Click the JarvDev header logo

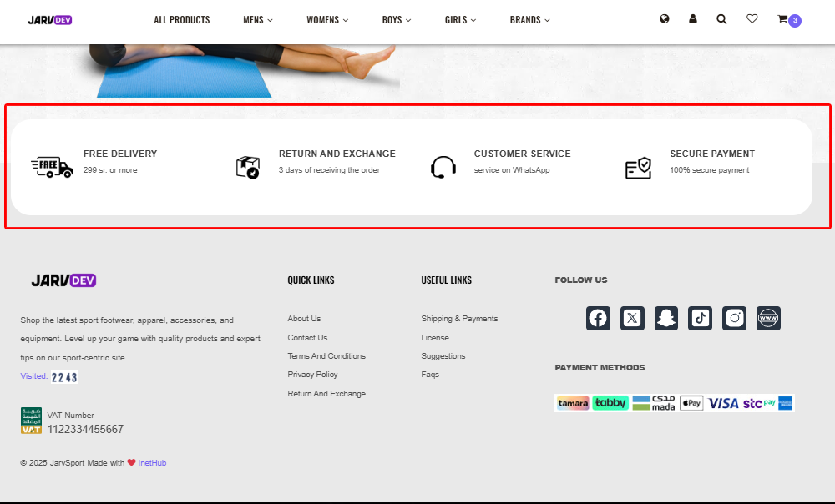(x=50, y=20)
